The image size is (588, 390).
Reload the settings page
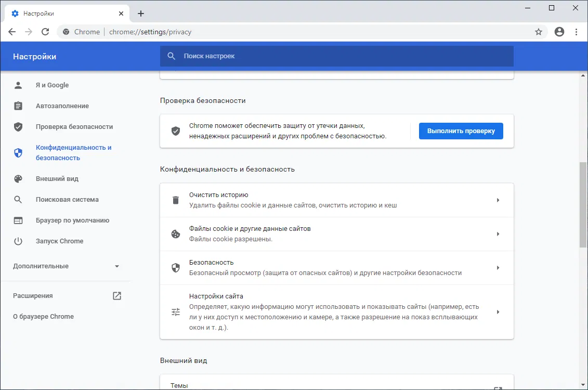point(45,32)
